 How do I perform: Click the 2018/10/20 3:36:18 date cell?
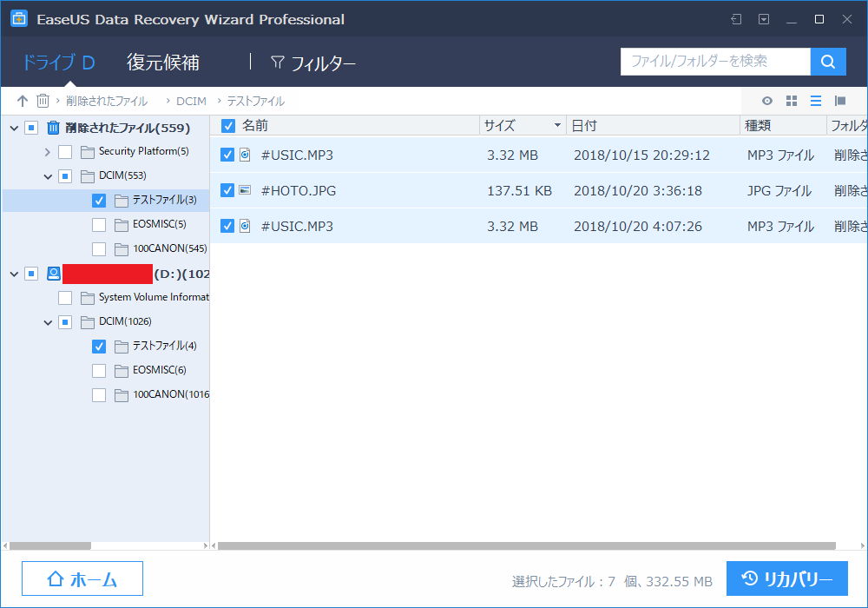click(x=638, y=191)
